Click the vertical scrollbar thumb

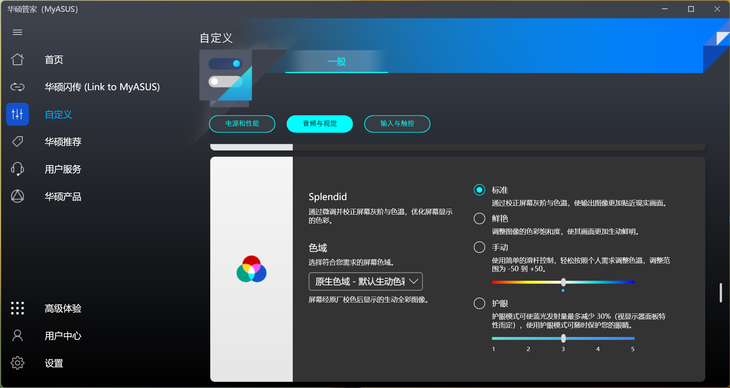[x=720, y=293]
